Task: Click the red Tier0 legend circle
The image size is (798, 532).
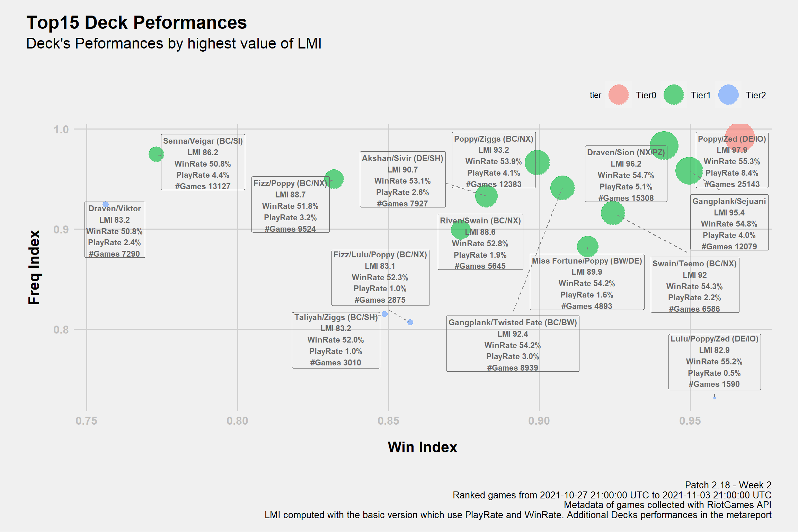Action: click(618, 95)
